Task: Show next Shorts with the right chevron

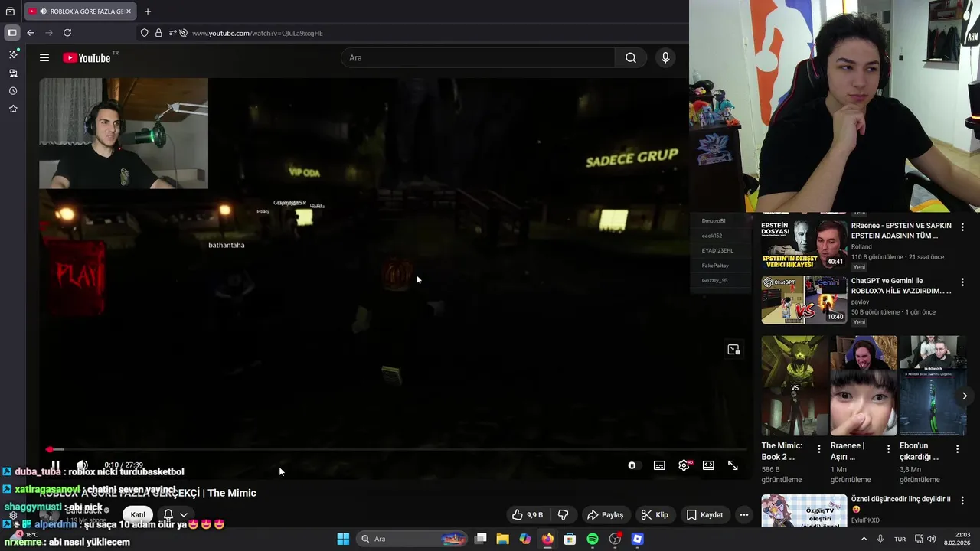Action: click(x=964, y=396)
